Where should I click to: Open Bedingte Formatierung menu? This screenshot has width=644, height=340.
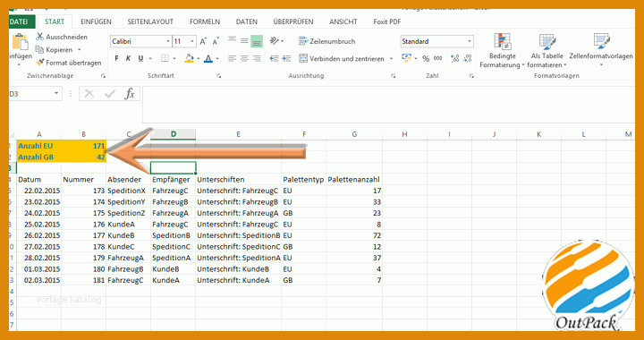(x=503, y=50)
